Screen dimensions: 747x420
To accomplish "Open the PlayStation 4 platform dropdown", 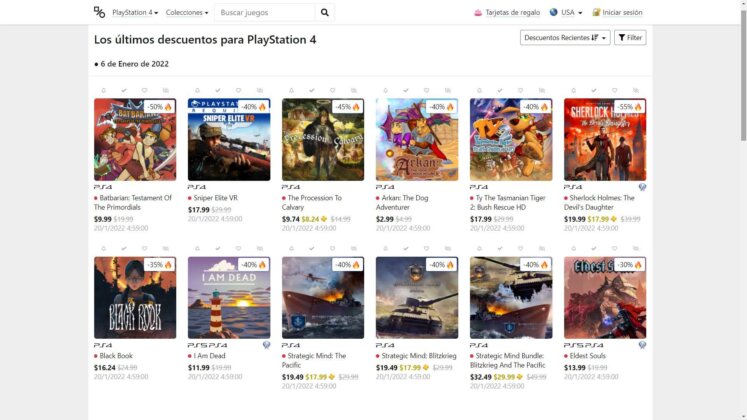I will coord(136,12).
